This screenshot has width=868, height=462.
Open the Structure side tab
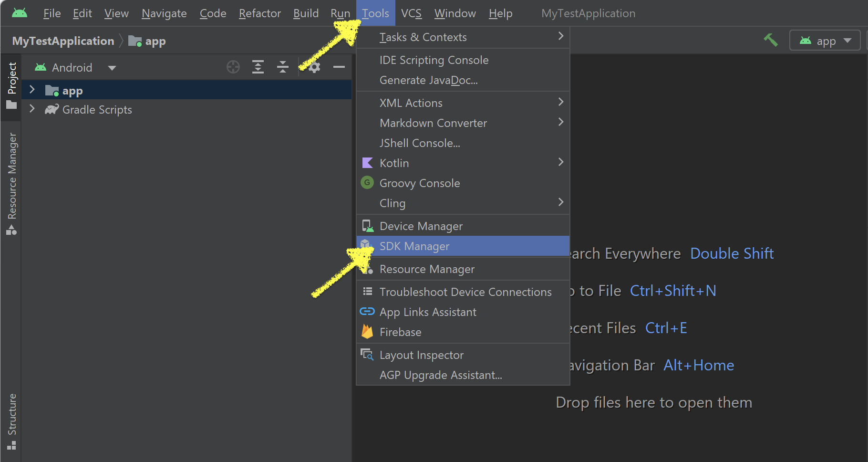11,421
